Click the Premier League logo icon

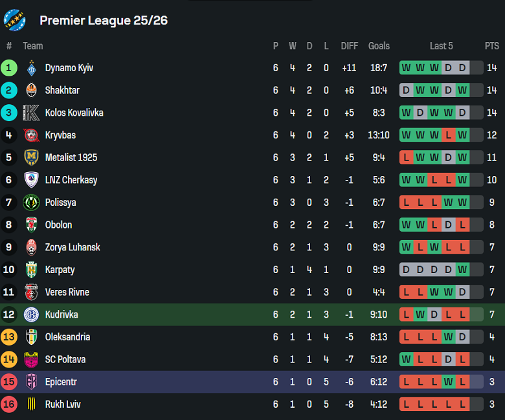(14, 20)
